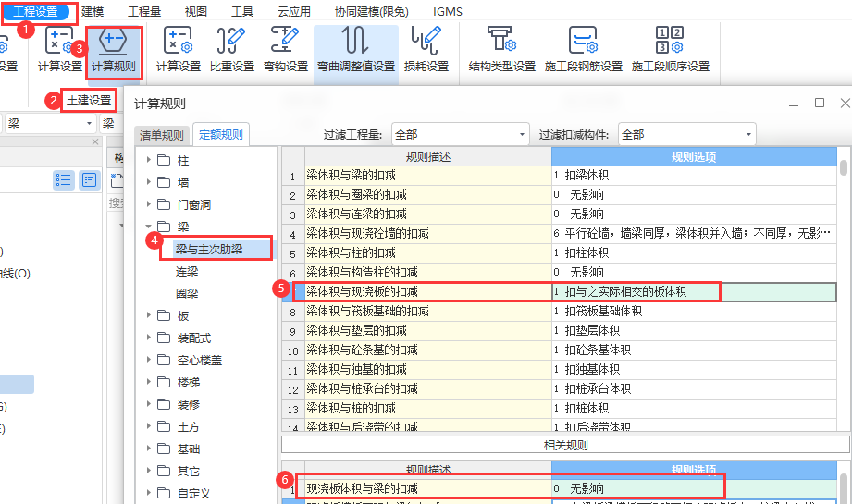Viewport: 852px width, 504px height.
Task: Select the 圈梁 tree item
Action: click(x=187, y=294)
